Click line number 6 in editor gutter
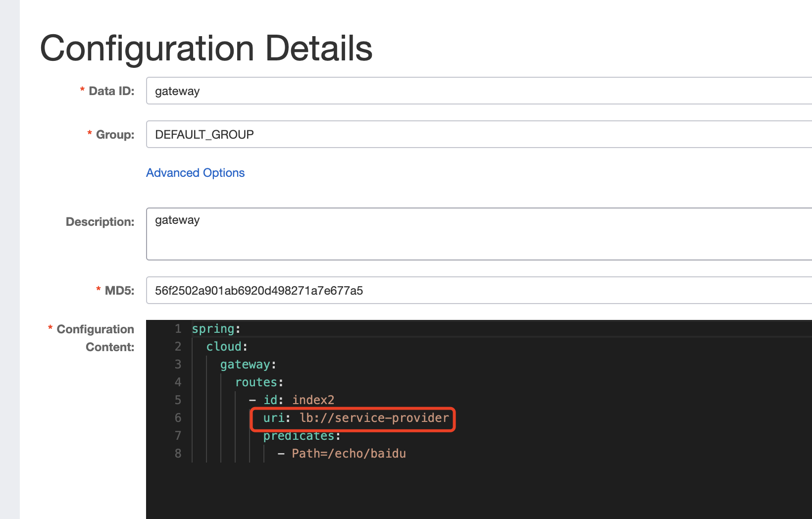The height and width of the screenshot is (519, 812). click(x=178, y=418)
